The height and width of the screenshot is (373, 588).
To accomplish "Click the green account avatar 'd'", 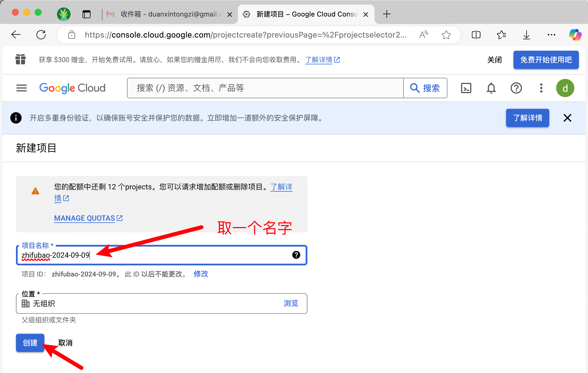I will [565, 88].
